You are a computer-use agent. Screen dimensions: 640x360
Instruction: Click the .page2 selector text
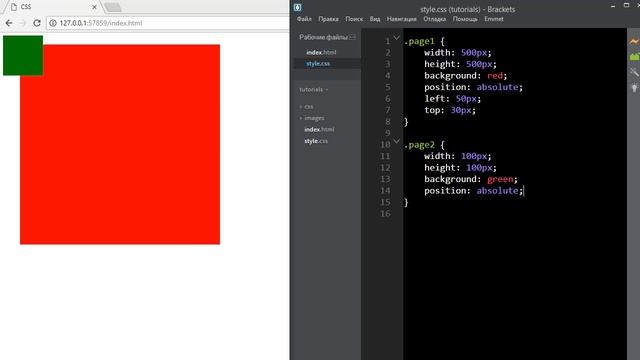[x=419, y=145]
